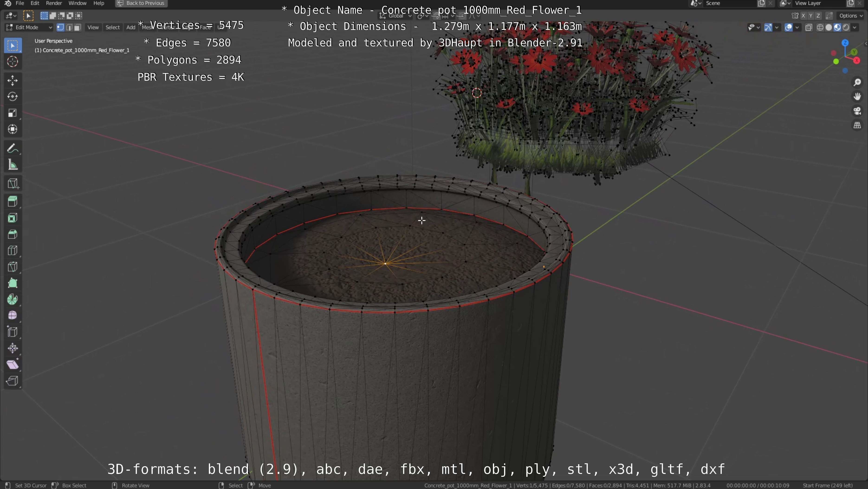Choose the Add Cube tool

click(13, 183)
